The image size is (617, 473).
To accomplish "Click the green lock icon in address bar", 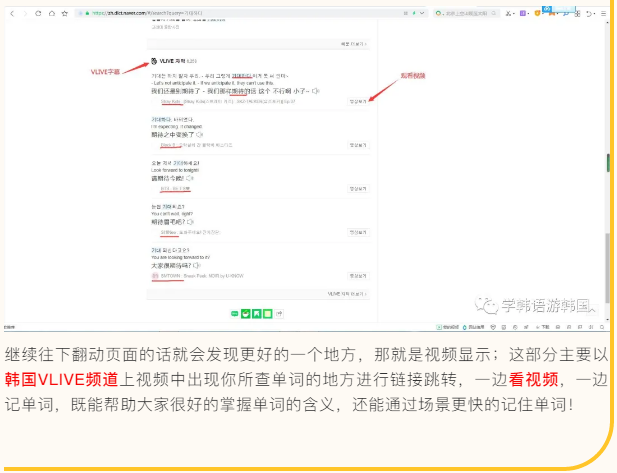I will point(87,13).
